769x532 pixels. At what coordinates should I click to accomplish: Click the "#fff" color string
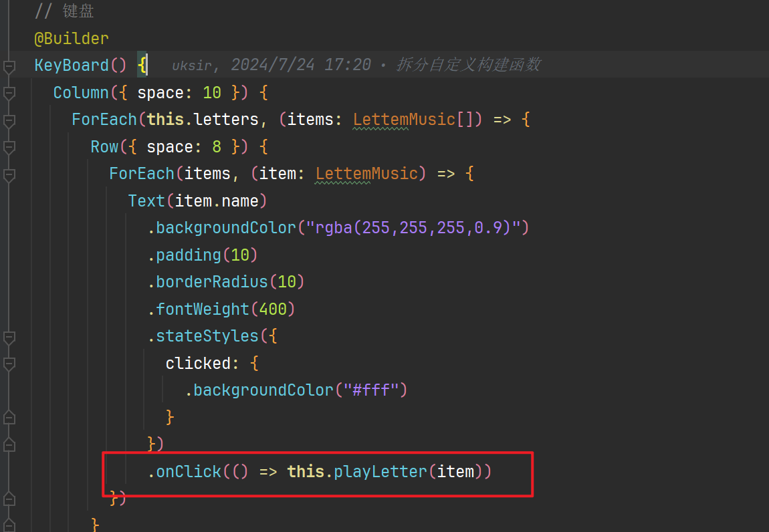[x=375, y=390]
